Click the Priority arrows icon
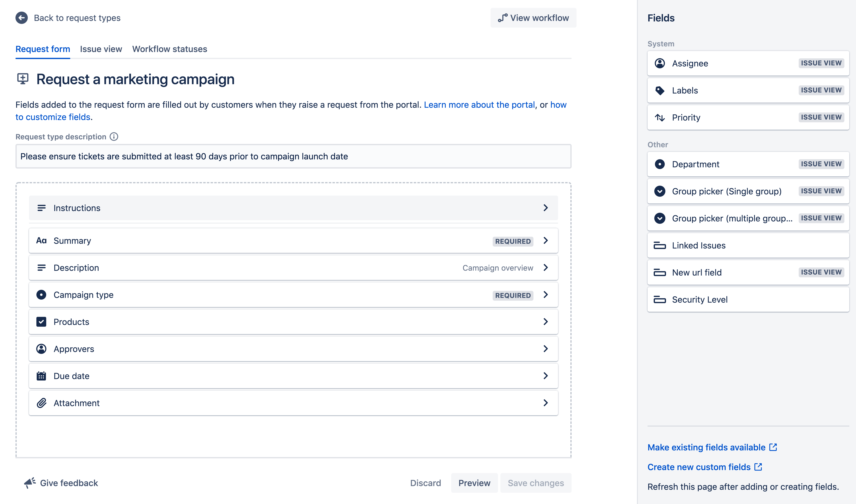The image size is (856, 504). point(660,118)
